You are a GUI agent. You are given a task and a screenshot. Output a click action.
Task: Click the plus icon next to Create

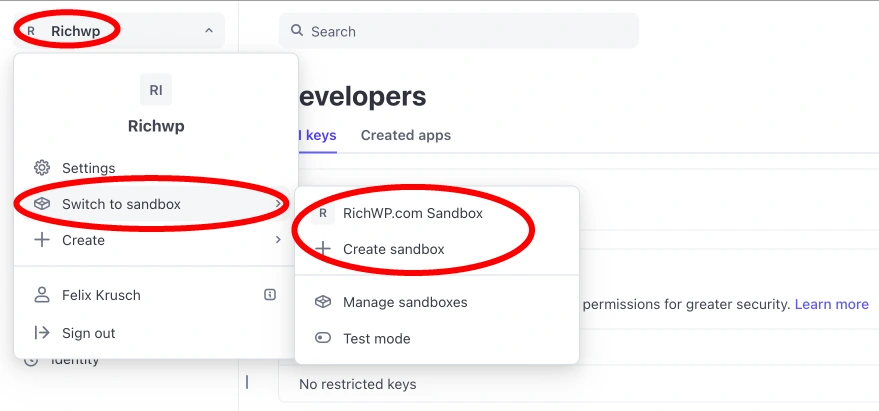click(42, 240)
